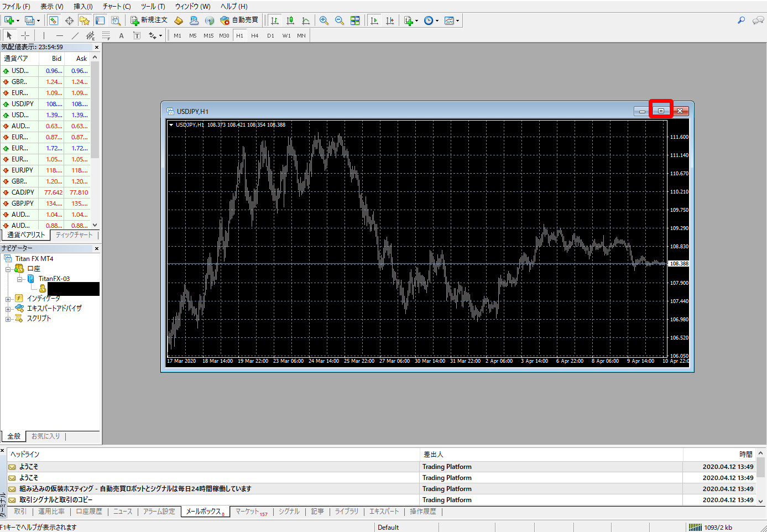
Task: Open the エキスパート terminal tab
Action: (384, 512)
